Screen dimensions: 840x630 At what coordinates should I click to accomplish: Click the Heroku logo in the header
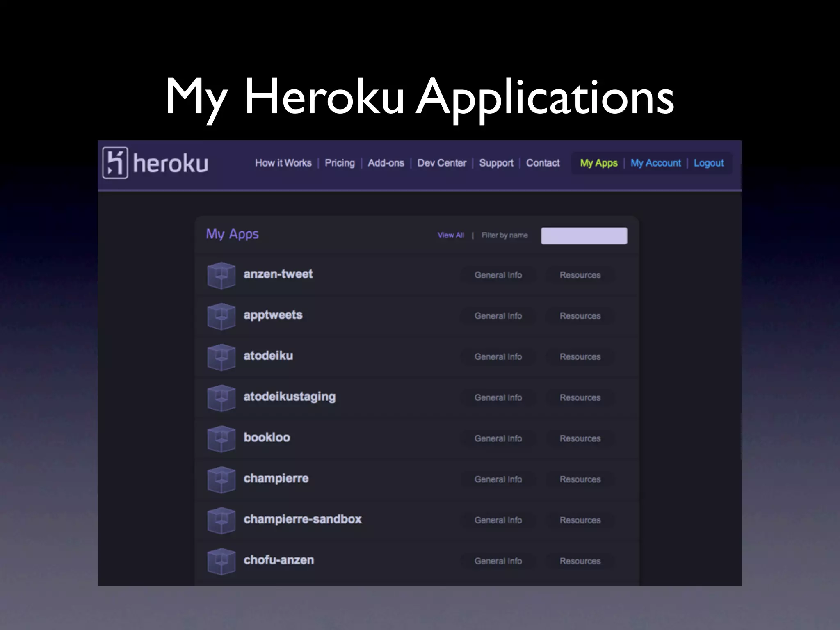(155, 163)
